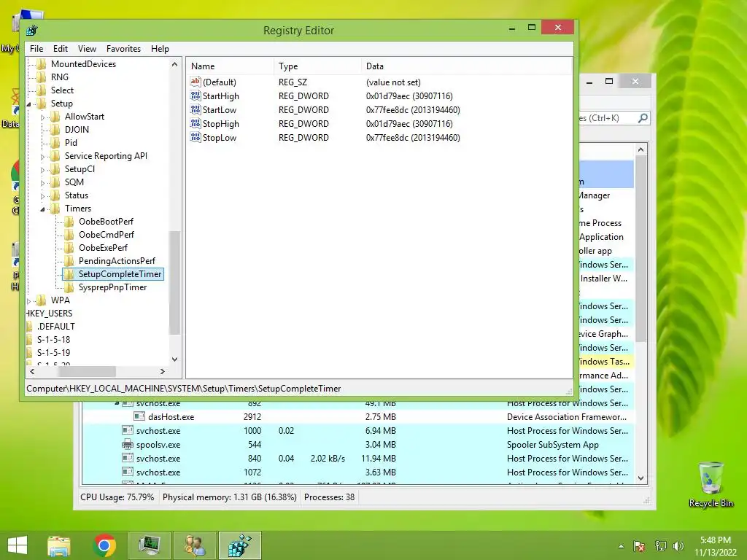This screenshot has width=747, height=560.
Task: Select the RNG folder icon
Action: coord(42,77)
